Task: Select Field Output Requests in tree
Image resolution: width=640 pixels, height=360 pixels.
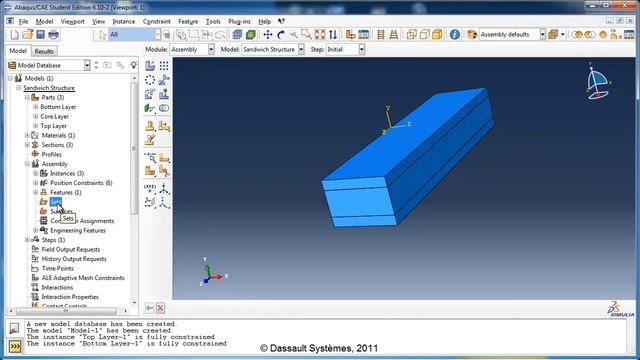Action: [x=71, y=249]
